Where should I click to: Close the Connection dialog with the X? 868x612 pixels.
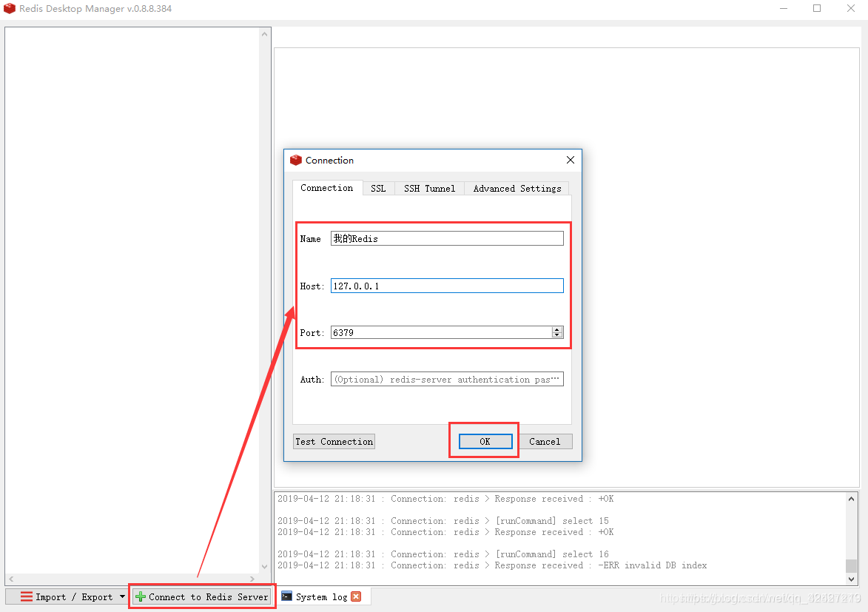click(571, 160)
